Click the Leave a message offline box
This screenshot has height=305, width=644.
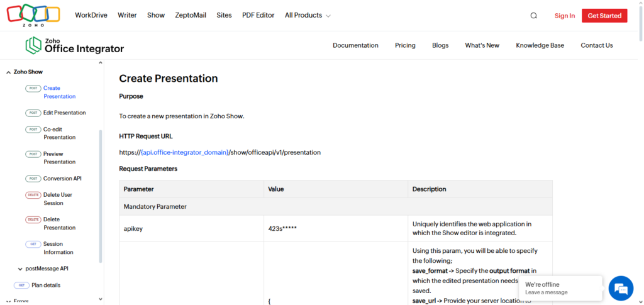(x=561, y=288)
